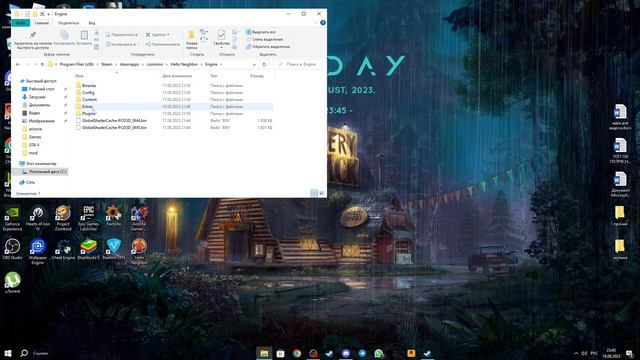The height and width of the screenshot is (360, 640).
Task: Select the Cheat Engine desktop shortcut
Action: point(63,249)
